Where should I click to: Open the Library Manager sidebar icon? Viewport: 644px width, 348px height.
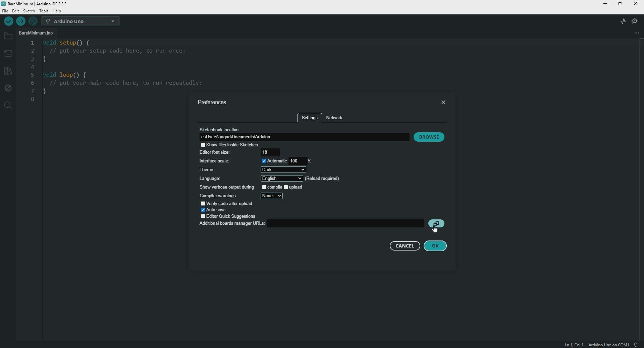tap(8, 71)
